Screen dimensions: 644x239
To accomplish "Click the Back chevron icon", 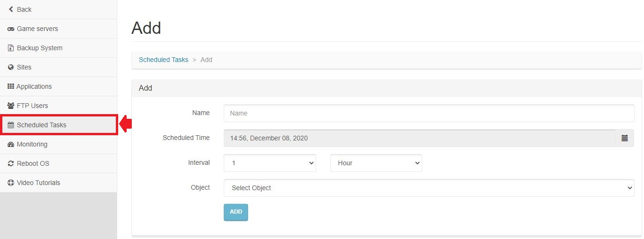I will pos(11,9).
